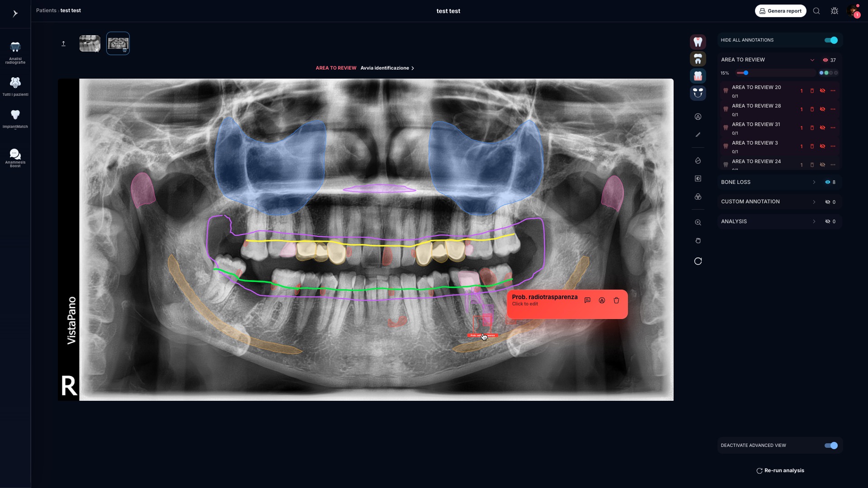Select the first intraoral radiograph thumbnail
This screenshot has height=488, width=868.
tap(90, 43)
